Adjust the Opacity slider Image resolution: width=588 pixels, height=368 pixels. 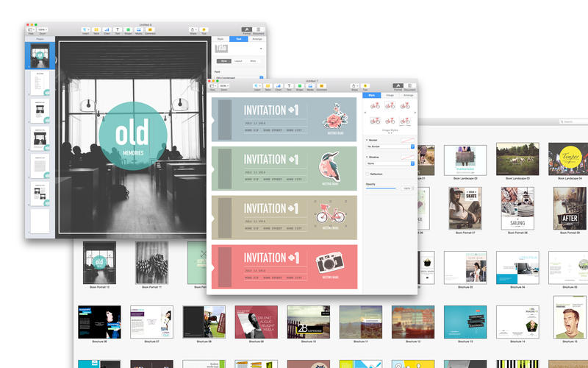click(381, 188)
